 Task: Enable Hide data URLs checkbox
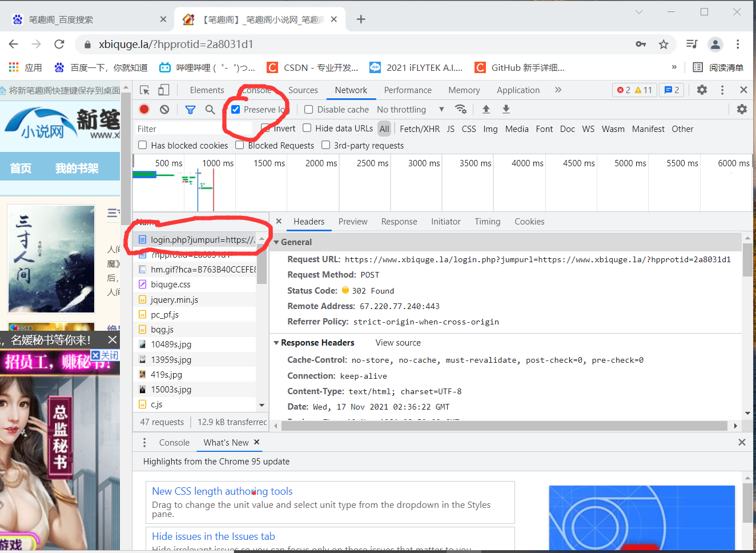[307, 128]
